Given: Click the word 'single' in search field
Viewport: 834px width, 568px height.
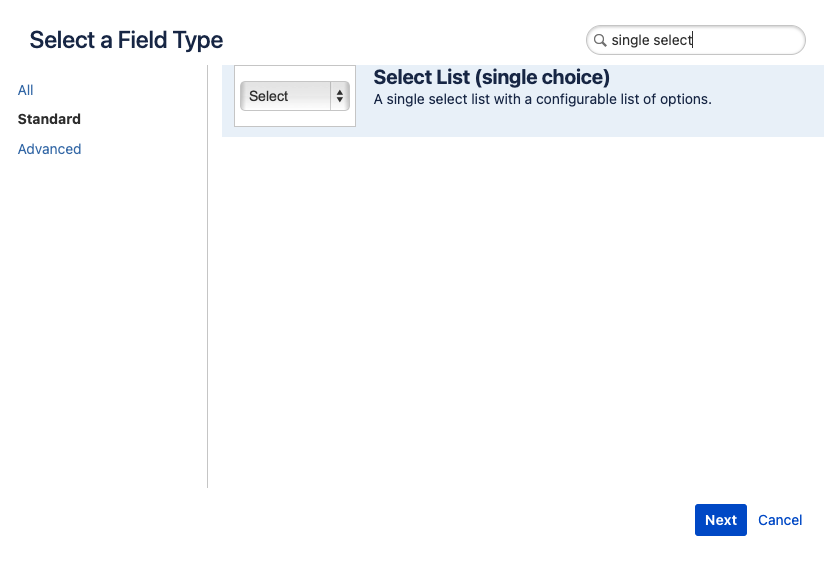Looking at the screenshot, I should (x=629, y=40).
